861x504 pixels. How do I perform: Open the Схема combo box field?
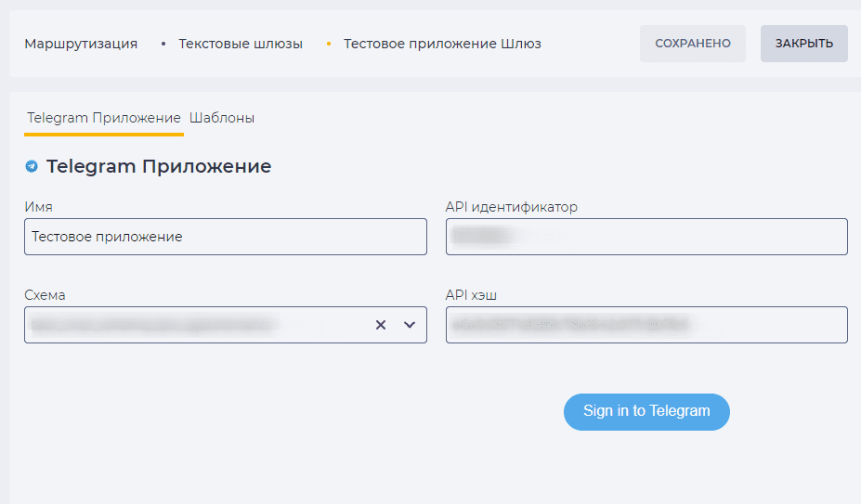click(226, 325)
